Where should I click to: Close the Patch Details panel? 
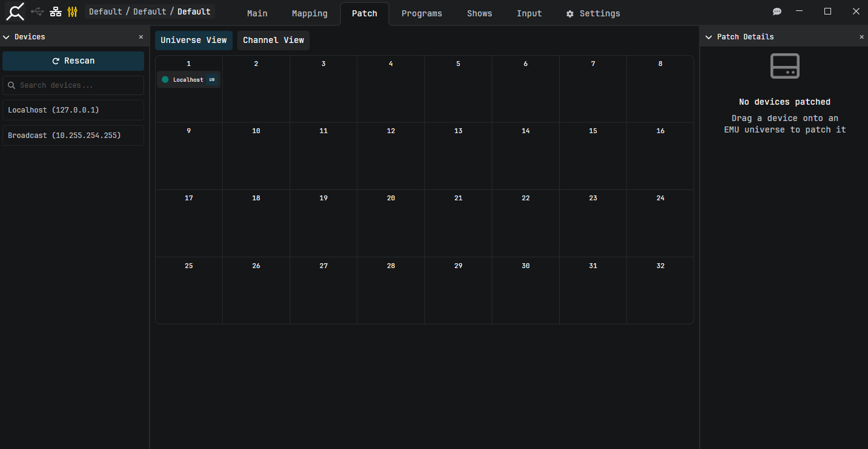(862, 37)
